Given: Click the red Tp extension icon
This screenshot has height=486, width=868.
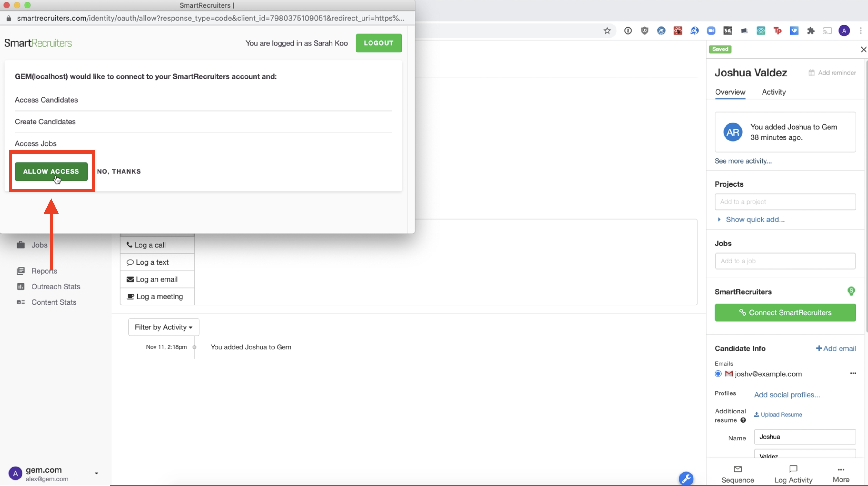Looking at the screenshot, I should pos(778,31).
